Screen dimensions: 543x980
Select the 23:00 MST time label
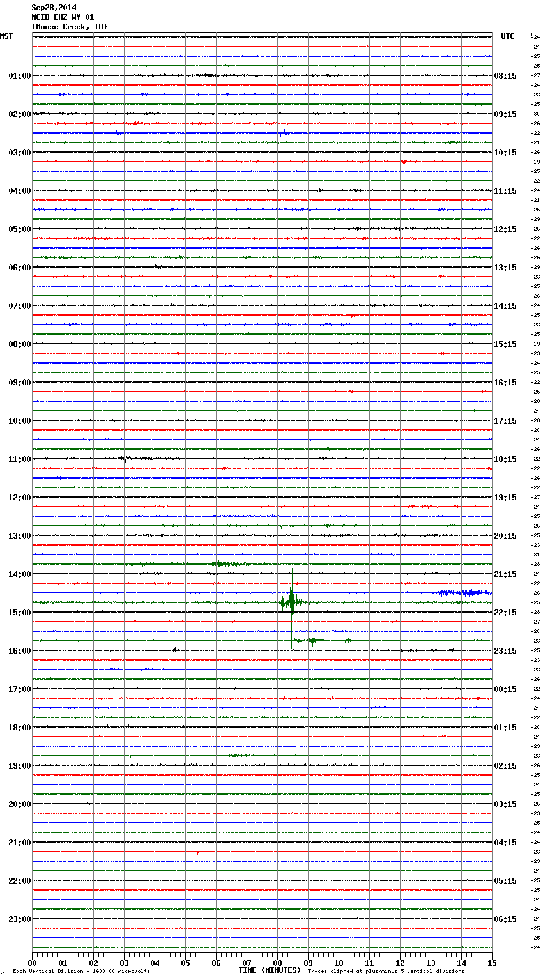tap(20, 919)
